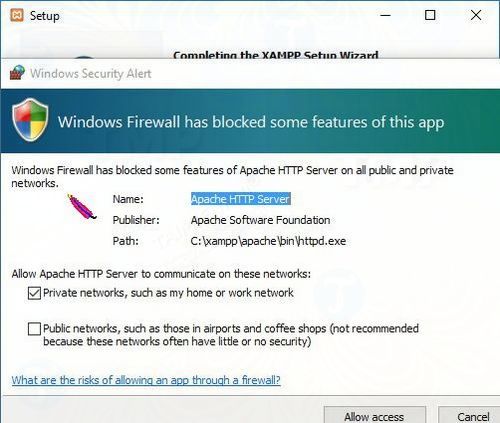
Task: Uncheck the Private networks checkbox
Action: pyautogui.click(x=34, y=293)
